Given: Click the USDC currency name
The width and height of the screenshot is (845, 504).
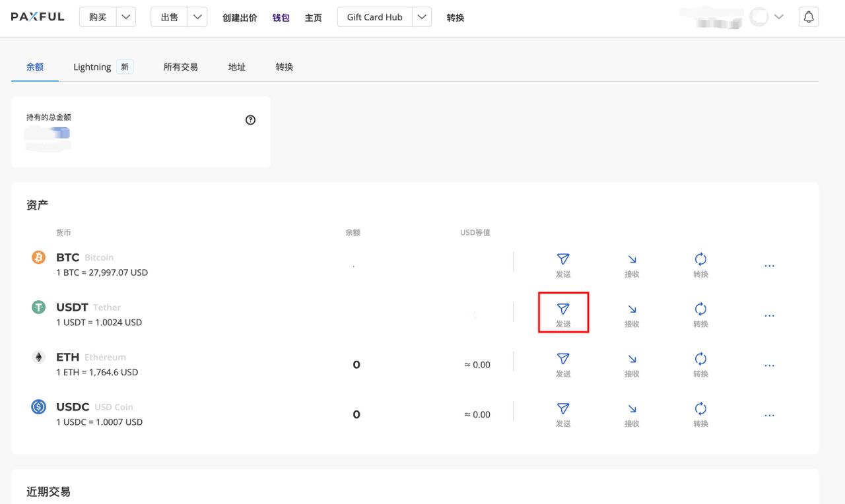Looking at the screenshot, I should coord(73,407).
